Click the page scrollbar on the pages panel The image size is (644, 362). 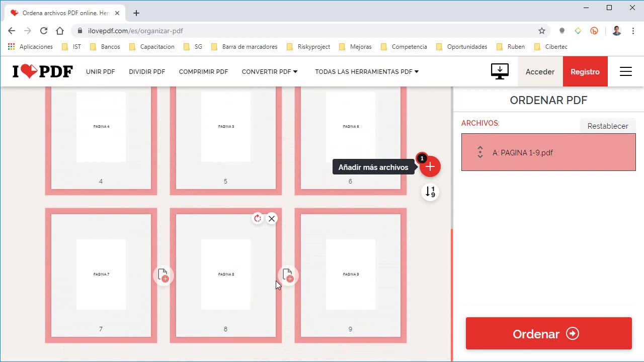[452, 294]
